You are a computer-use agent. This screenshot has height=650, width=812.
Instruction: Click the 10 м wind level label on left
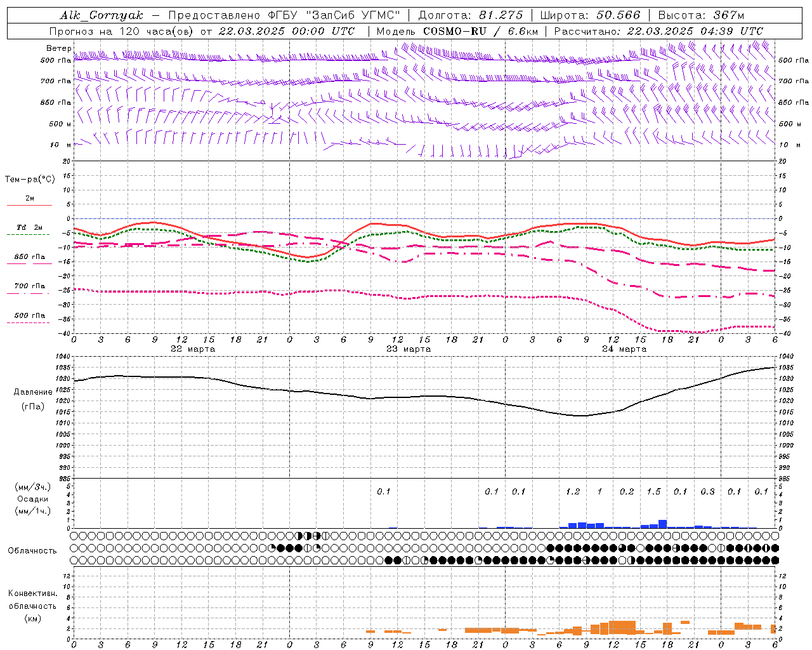(61, 145)
